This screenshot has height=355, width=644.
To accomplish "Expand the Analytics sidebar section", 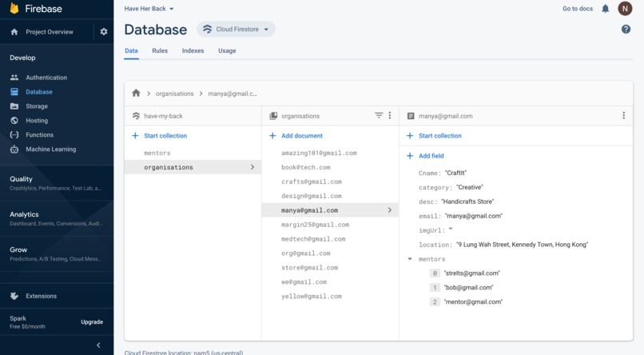I will [57, 218].
